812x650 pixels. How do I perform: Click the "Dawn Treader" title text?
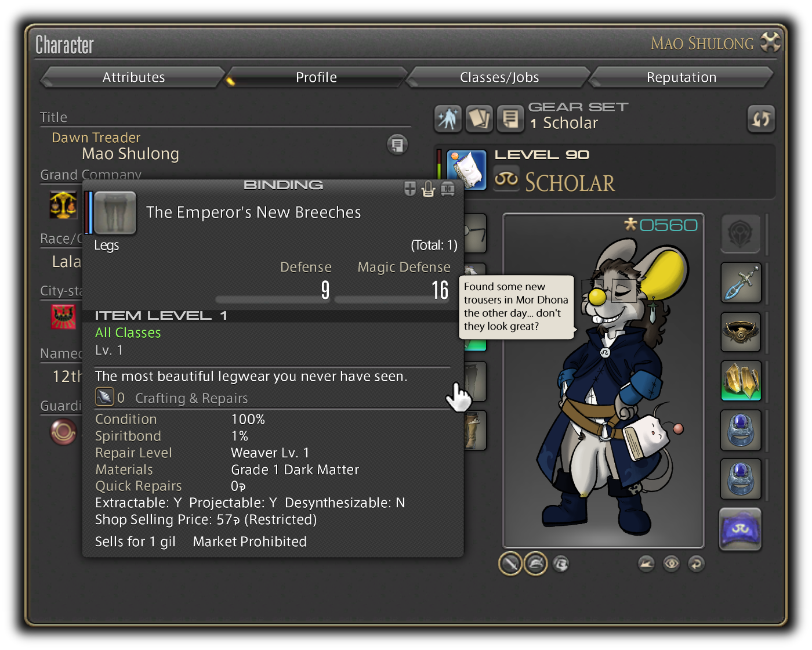click(x=96, y=138)
